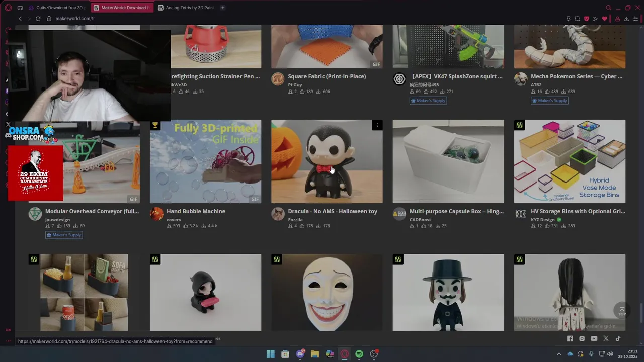This screenshot has height=362, width=644.
Task: Click the KYZ Design author name
Action: tap(543, 220)
